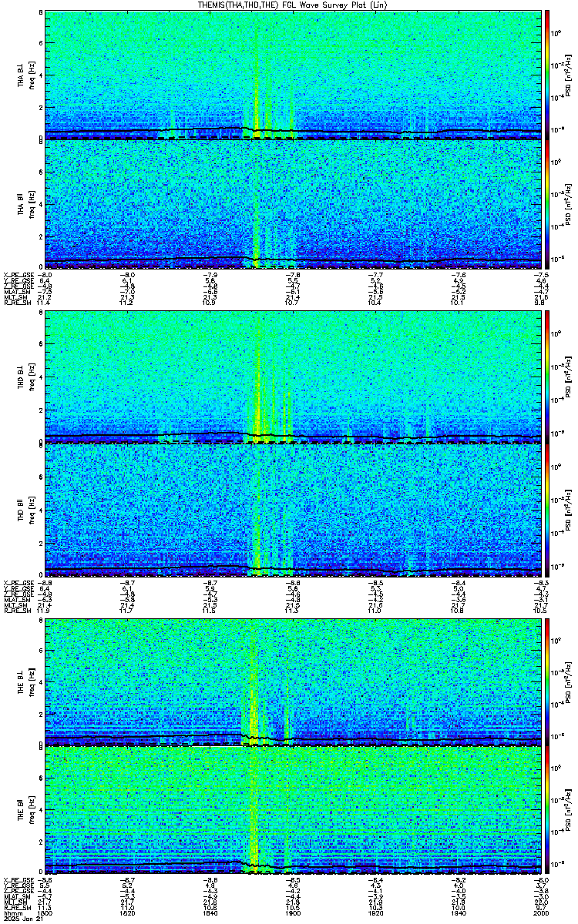Select the THD B-perpendicular axis label
The width and height of the screenshot is (578, 924).
(x=21, y=377)
